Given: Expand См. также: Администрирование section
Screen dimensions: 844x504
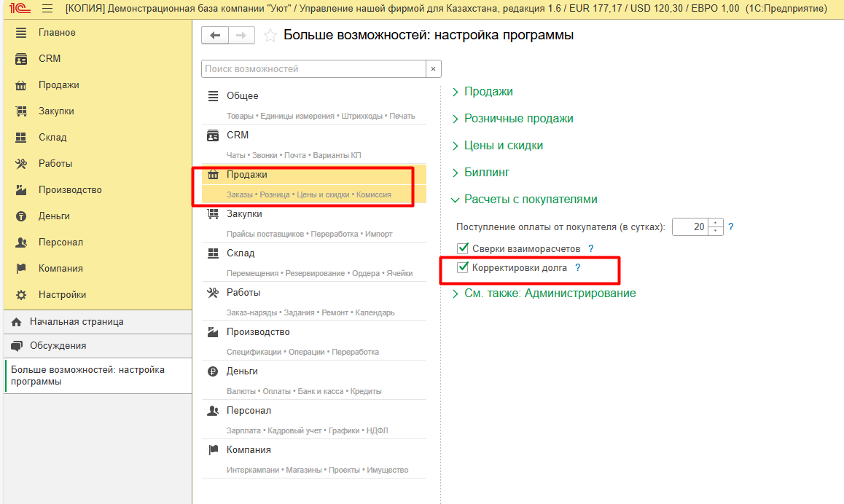Looking at the screenshot, I should click(549, 294).
